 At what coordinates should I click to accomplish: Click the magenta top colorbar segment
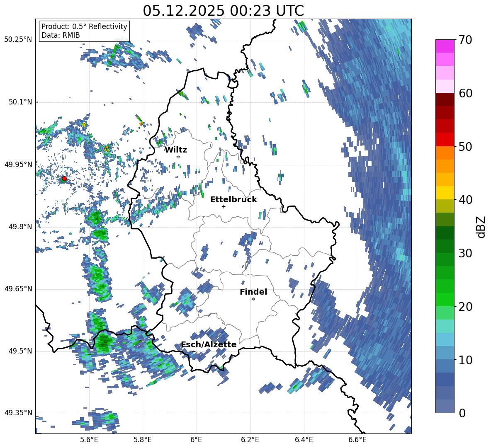point(445,46)
